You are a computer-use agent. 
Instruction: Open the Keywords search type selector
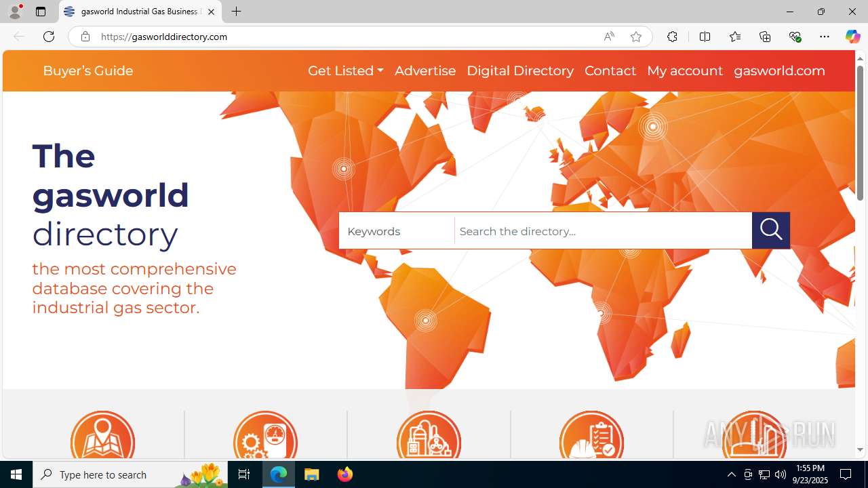397,231
